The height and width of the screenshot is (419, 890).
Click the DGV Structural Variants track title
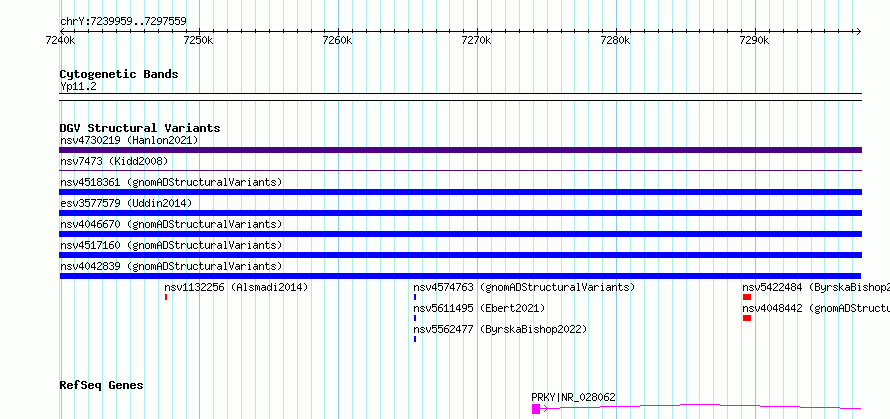[140, 128]
